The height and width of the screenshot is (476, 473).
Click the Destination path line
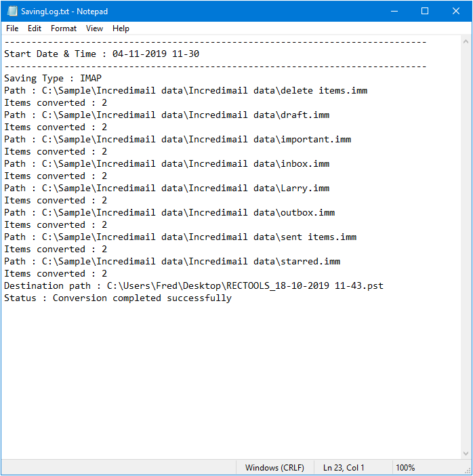point(194,285)
